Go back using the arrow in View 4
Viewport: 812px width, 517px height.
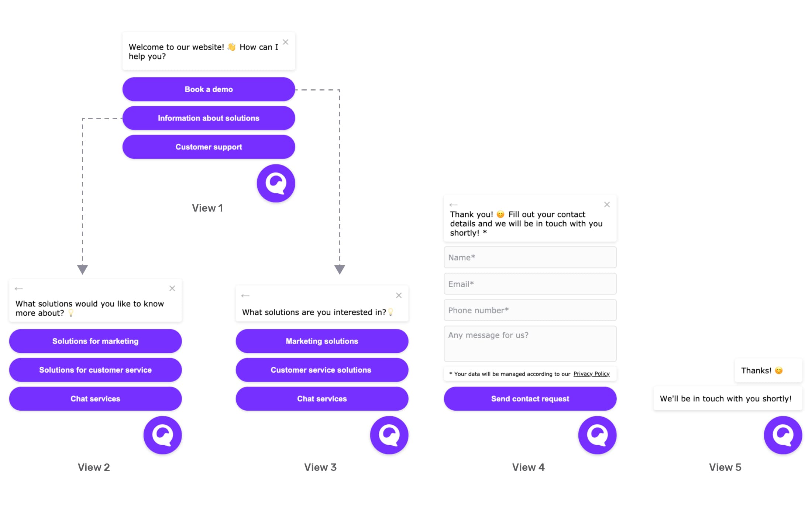pos(453,204)
